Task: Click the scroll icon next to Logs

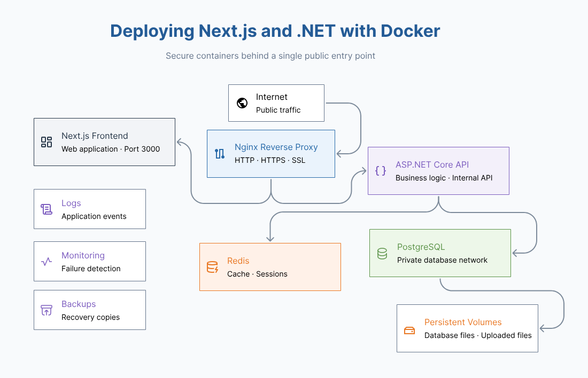Action: pos(47,209)
